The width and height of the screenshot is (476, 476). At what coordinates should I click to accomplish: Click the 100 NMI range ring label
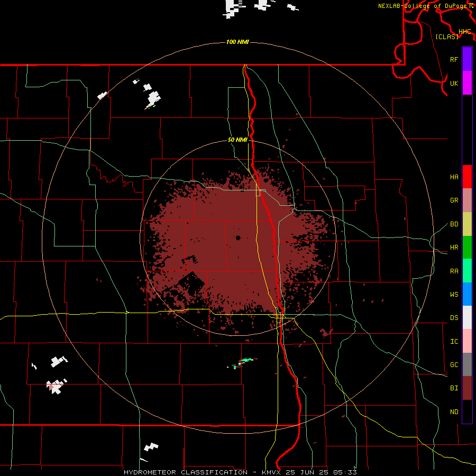pos(237,42)
